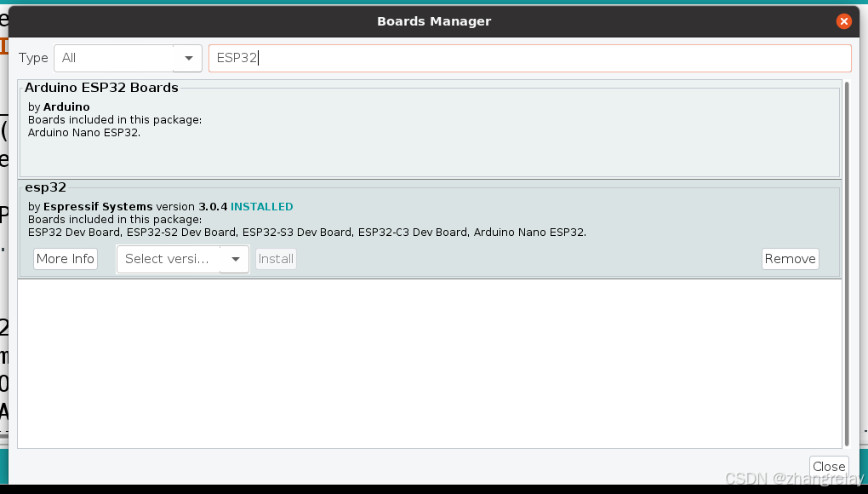This screenshot has height=494, width=868.
Task: Click the greyed-out Install button
Action: click(276, 259)
